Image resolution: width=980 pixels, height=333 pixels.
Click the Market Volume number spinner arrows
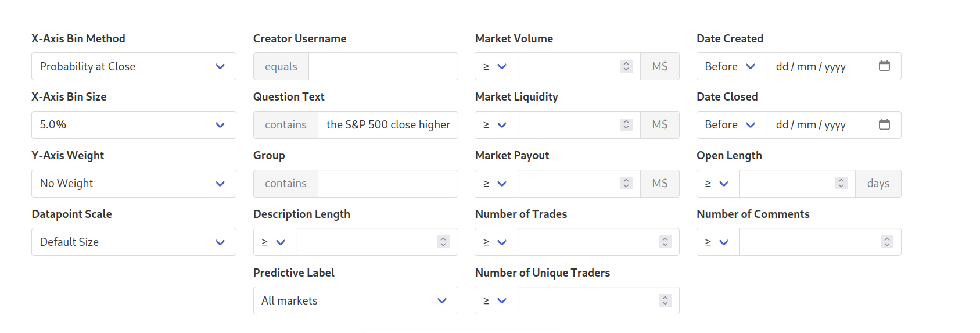click(x=626, y=66)
